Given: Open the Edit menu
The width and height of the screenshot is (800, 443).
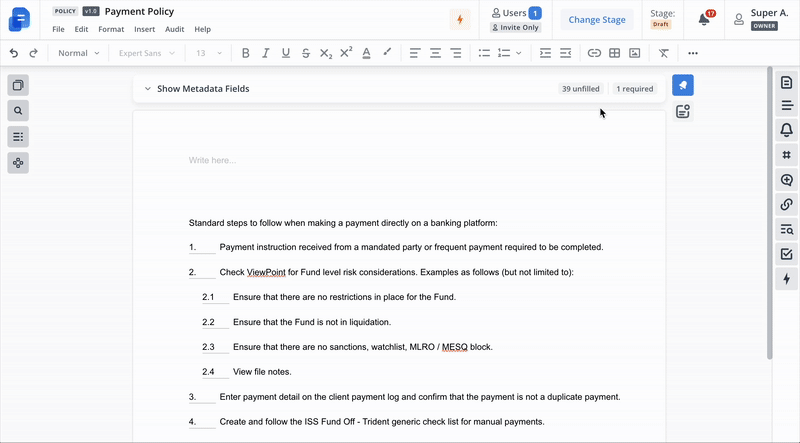Looking at the screenshot, I should coord(81,29).
